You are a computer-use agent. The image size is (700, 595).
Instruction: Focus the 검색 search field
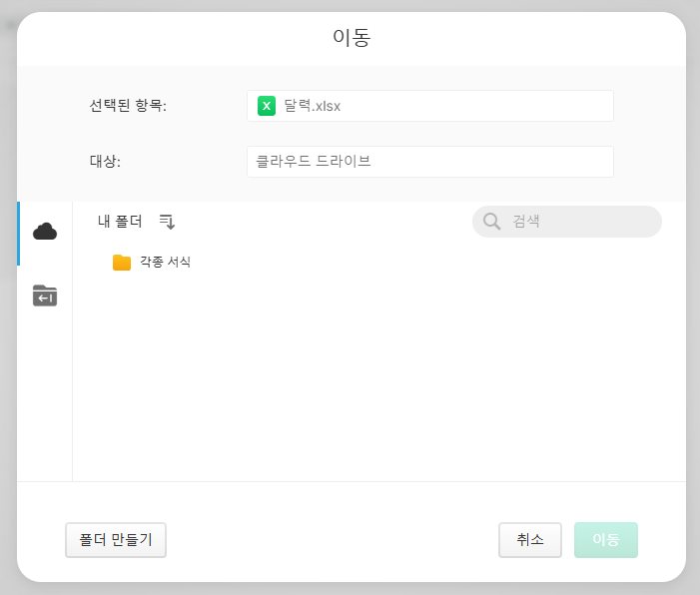coord(567,222)
